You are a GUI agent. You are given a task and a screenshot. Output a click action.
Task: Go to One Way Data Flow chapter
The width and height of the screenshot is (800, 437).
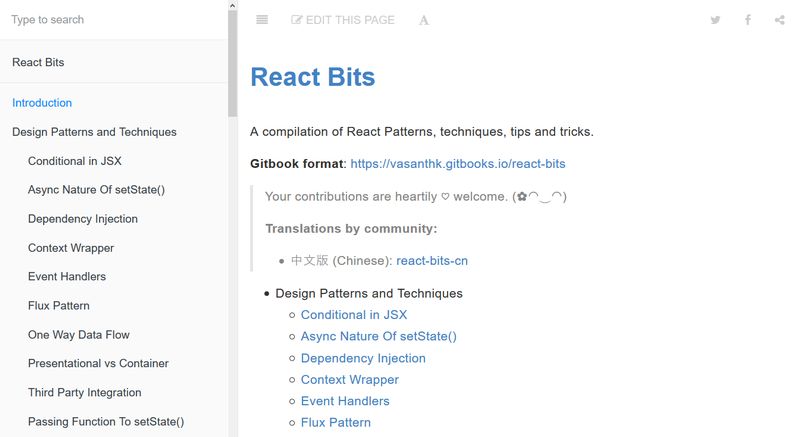point(79,335)
